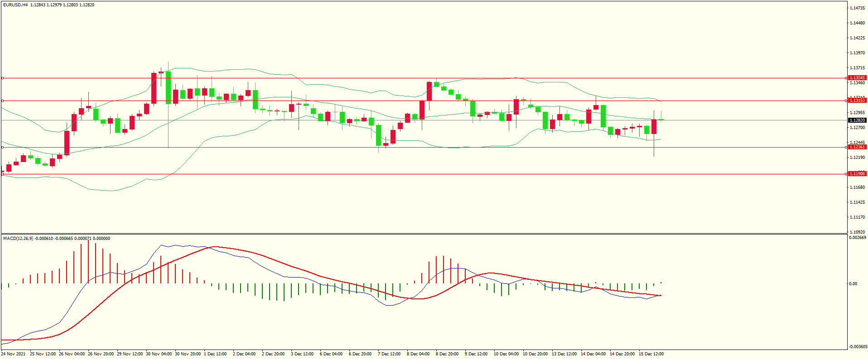
Task: Click the MACD scale value 0.002669
Action: pyautogui.click(x=857, y=238)
